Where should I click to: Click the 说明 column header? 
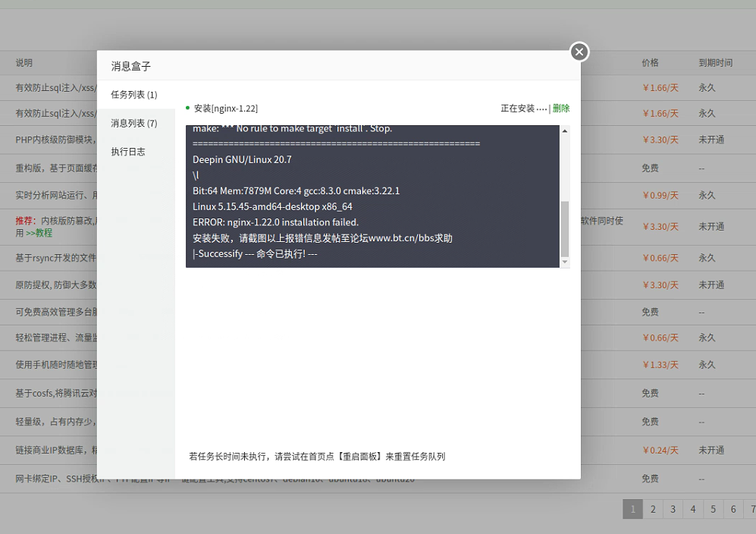click(24, 63)
